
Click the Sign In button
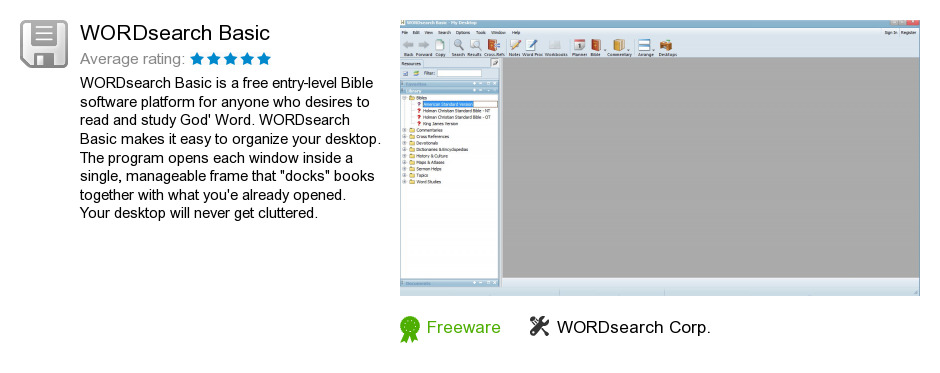[890, 32]
